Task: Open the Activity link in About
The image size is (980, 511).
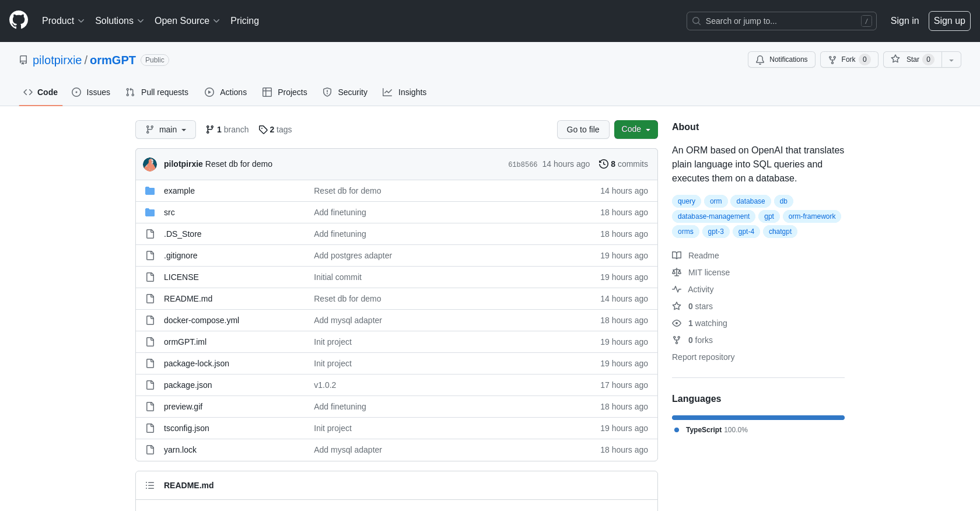Action: pos(701,289)
